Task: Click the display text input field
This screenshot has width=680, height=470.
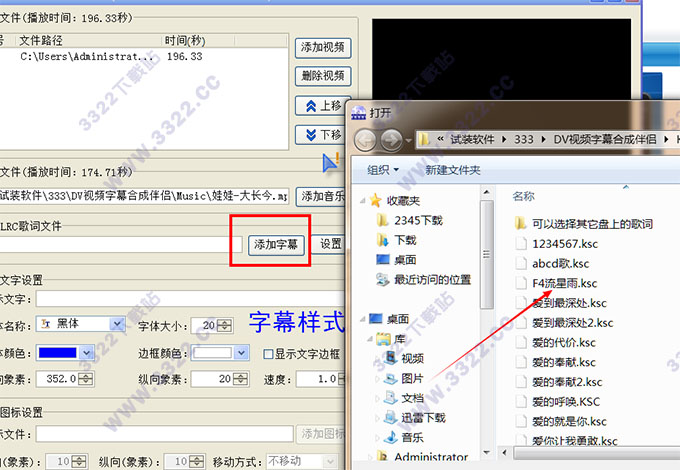Action: (x=190, y=299)
